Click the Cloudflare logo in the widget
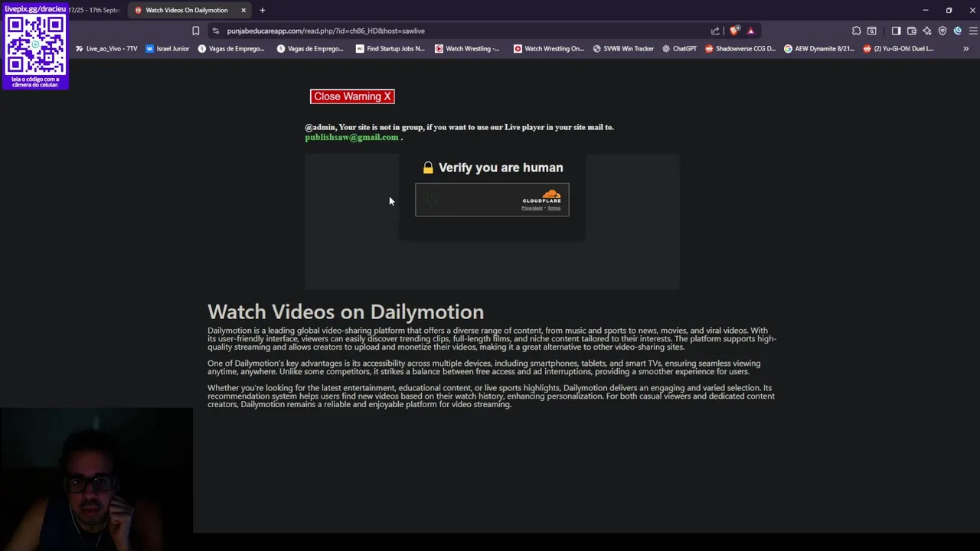Viewport: 980px width, 551px height. point(542,196)
